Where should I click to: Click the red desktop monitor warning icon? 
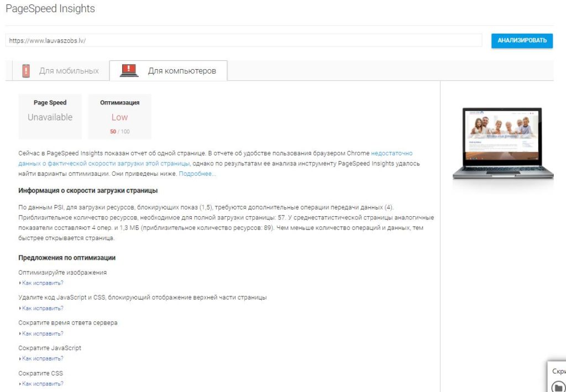[x=129, y=71]
